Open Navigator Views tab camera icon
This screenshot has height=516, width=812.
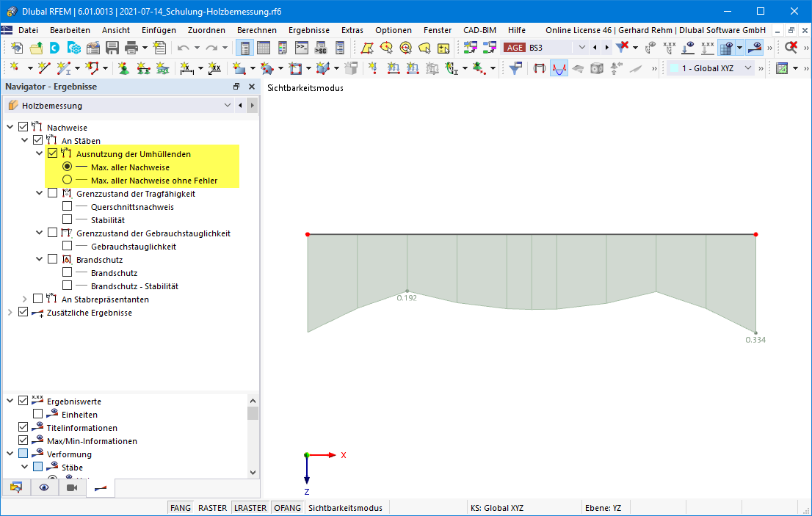(x=72, y=487)
